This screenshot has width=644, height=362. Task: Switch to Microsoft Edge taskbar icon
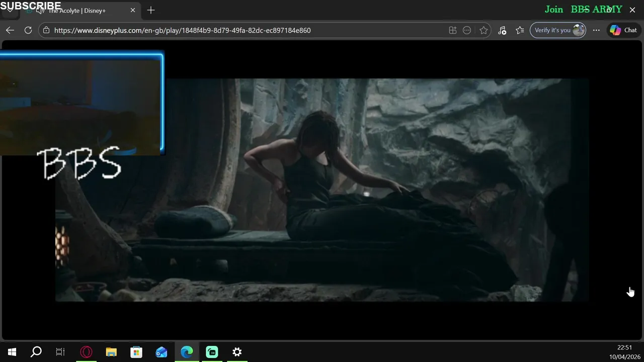coord(187,352)
